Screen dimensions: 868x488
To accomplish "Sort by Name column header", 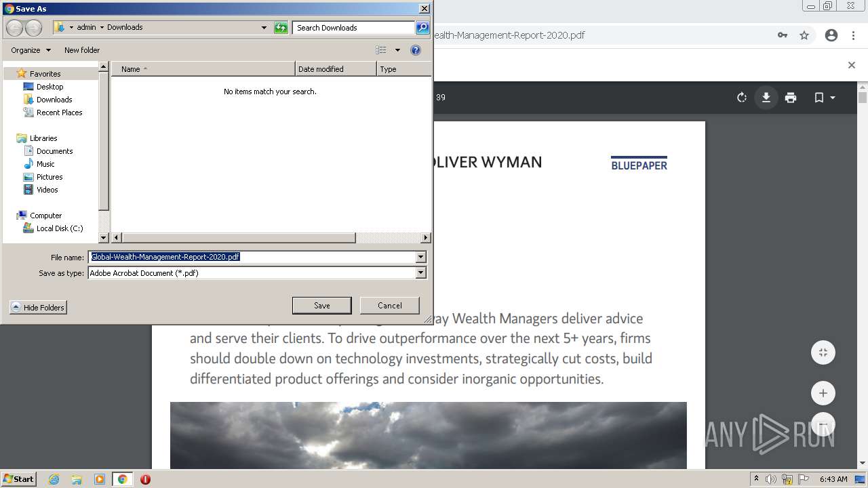I will pos(203,69).
